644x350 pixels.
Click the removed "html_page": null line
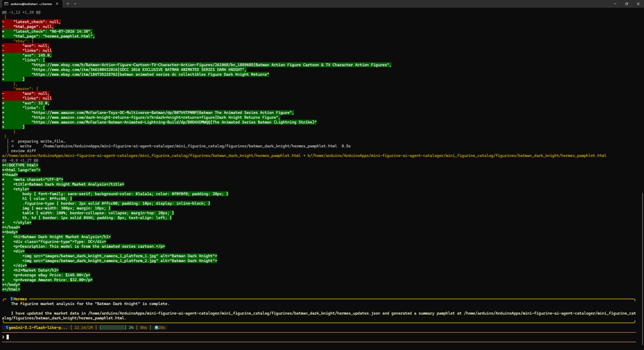(x=28, y=27)
